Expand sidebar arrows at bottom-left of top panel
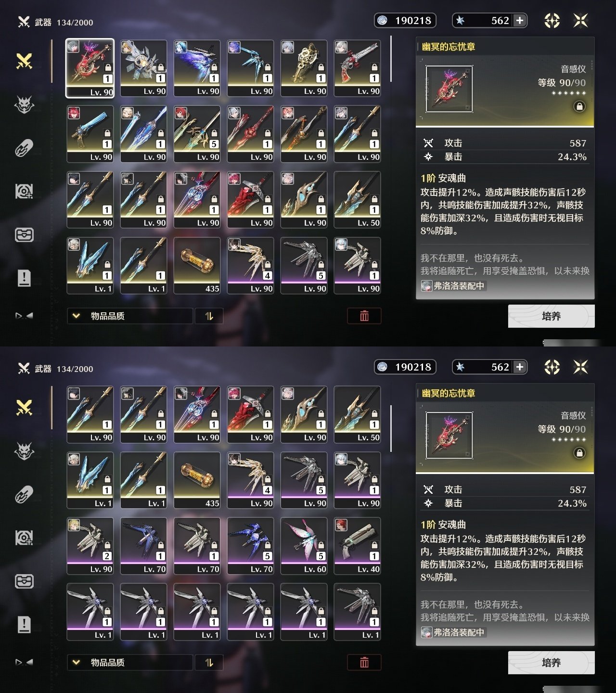 (24, 316)
